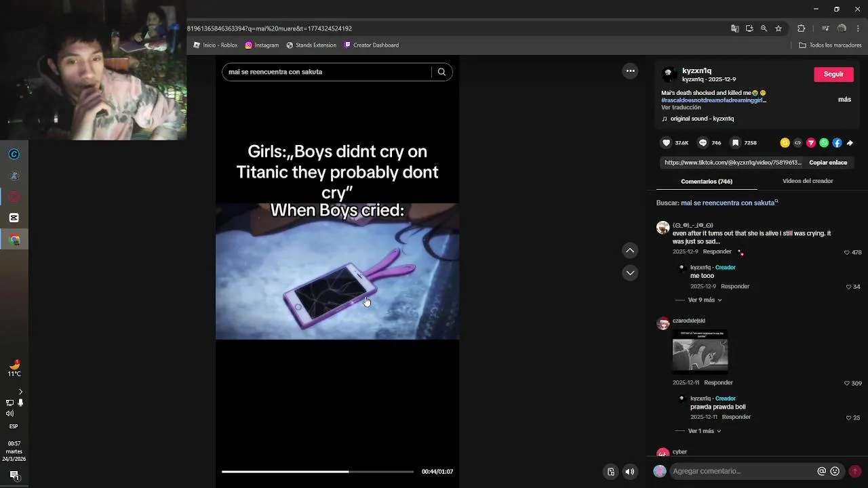
Task: Open the Instagram bookmark
Action: [x=262, y=45]
